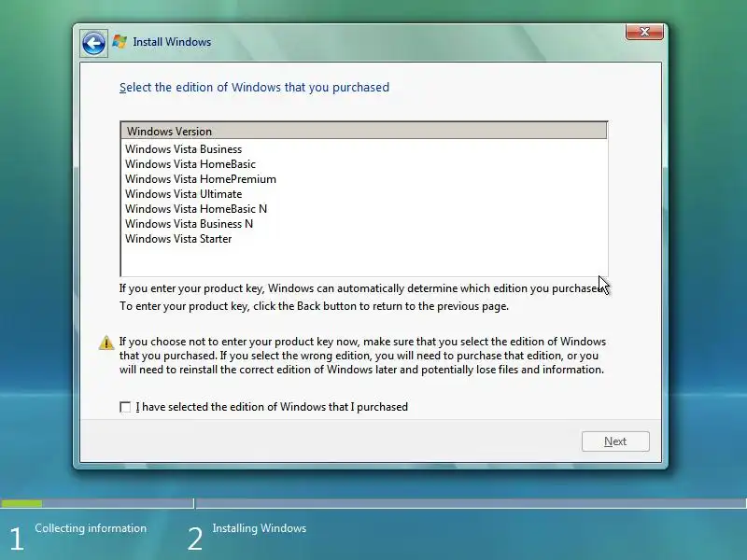
Task: Go back using the blue arrow button
Action: [x=94, y=44]
